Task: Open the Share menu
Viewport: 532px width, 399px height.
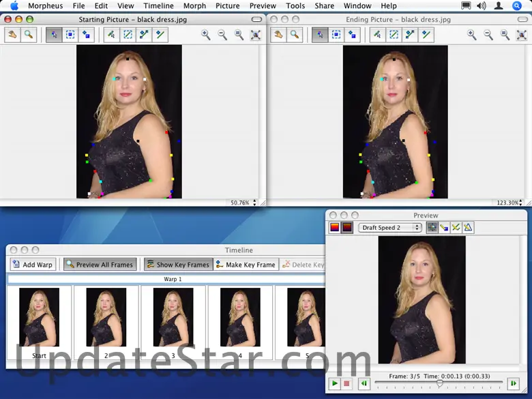Action: [x=324, y=5]
